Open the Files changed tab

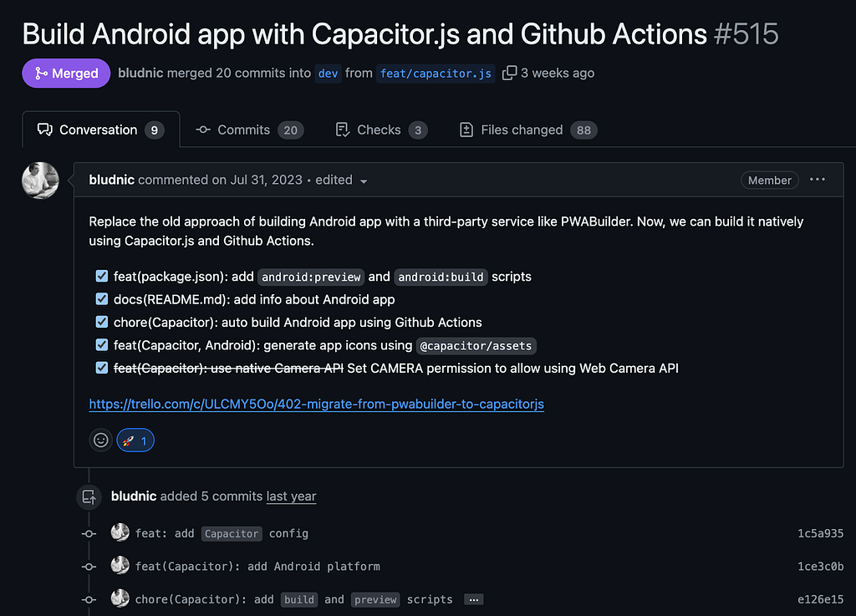point(528,130)
